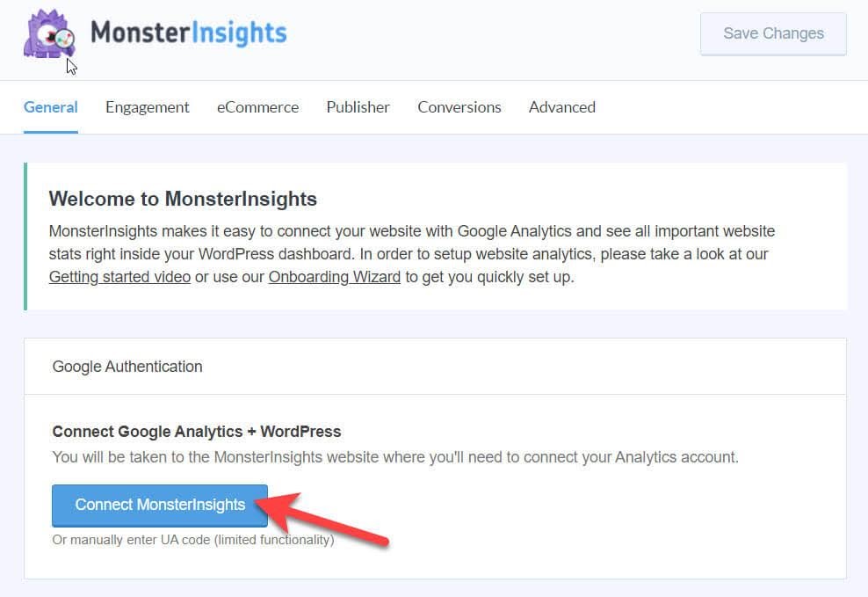
Task: Select the General tab
Action: pos(50,107)
